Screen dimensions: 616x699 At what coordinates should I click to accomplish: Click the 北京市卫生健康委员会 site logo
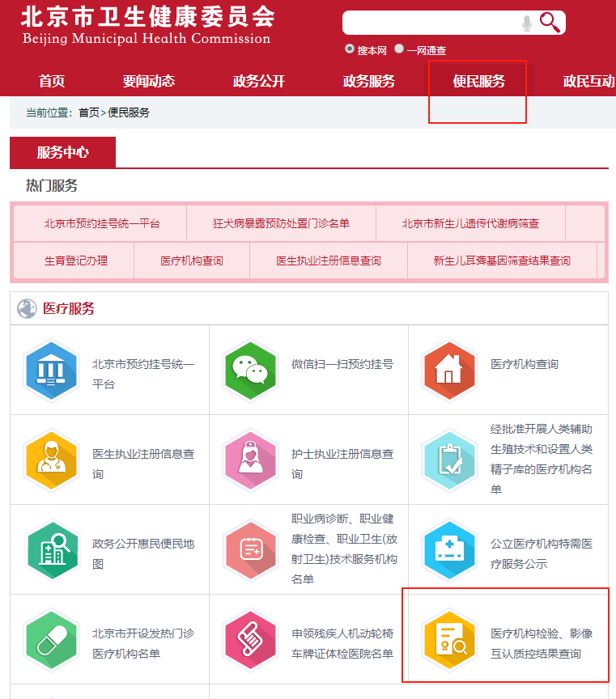147,24
